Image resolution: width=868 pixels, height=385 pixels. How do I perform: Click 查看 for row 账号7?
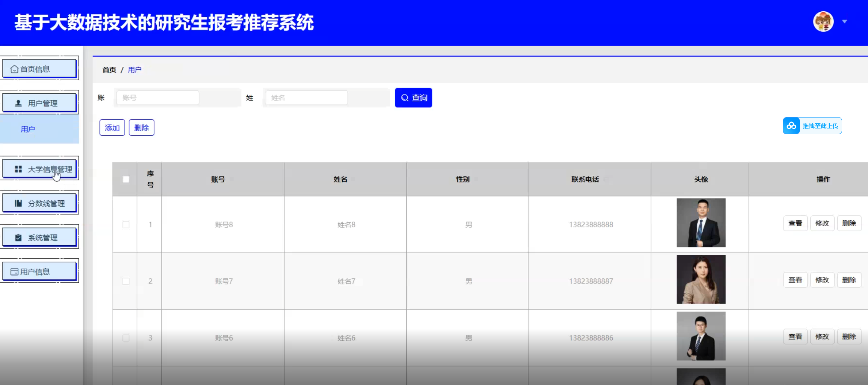click(795, 280)
